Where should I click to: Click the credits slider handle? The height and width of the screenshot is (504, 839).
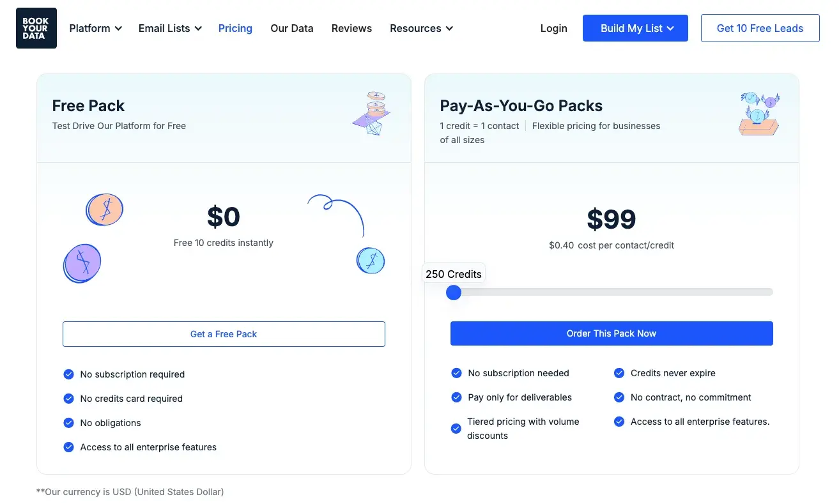pyautogui.click(x=454, y=293)
